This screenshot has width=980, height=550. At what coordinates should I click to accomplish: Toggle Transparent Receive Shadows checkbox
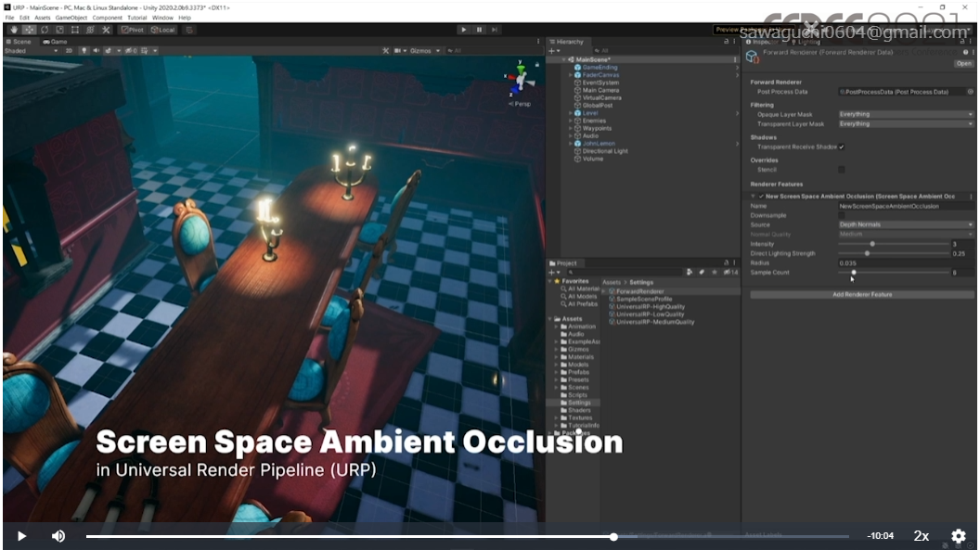(x=841, y=147)
